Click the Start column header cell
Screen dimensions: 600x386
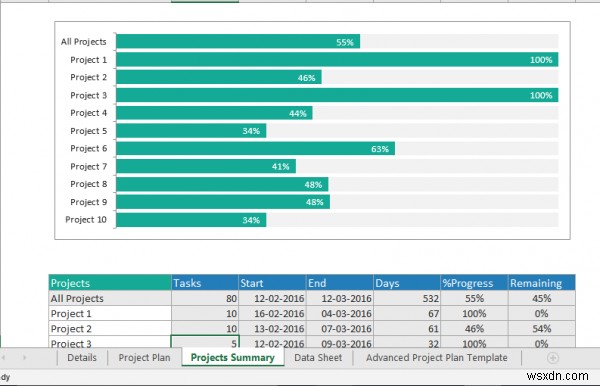(272, 283)
